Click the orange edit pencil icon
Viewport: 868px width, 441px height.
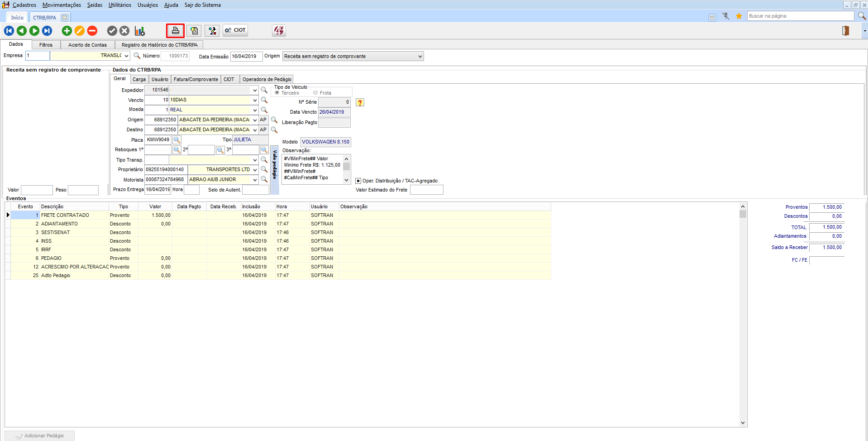pos(79,31)
